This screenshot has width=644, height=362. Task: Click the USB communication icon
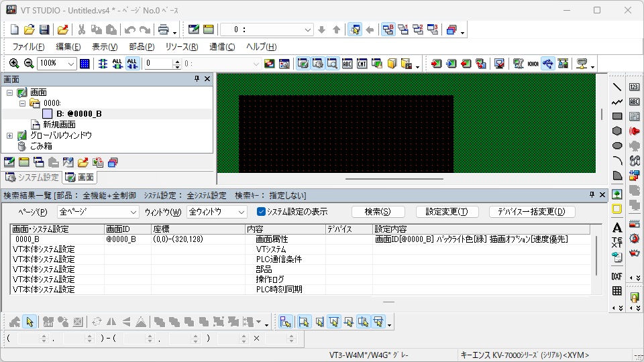click(x=548, y=64)
